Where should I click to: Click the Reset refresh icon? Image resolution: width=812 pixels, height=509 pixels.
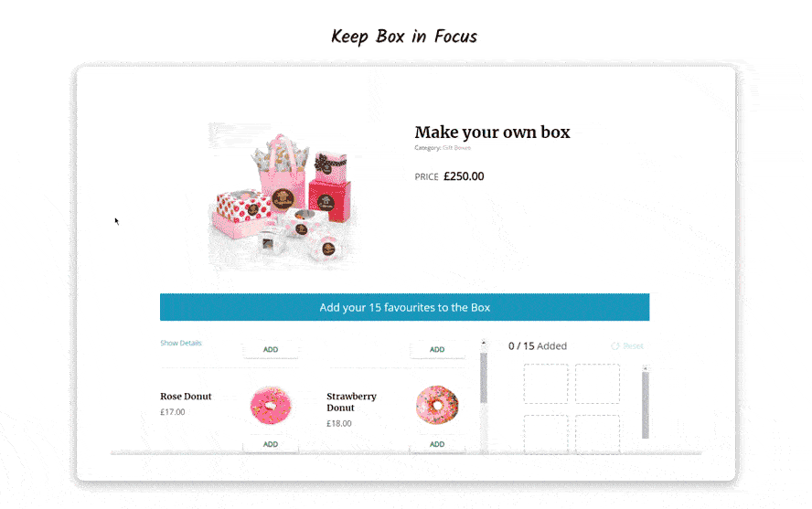pyautogui.click(x=614, y=346)
